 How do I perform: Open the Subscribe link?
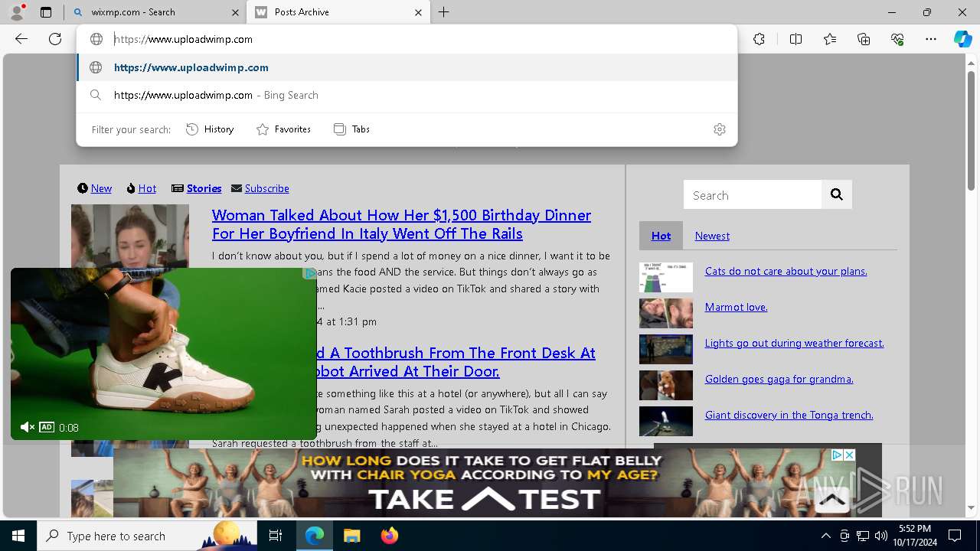[266, 188]
